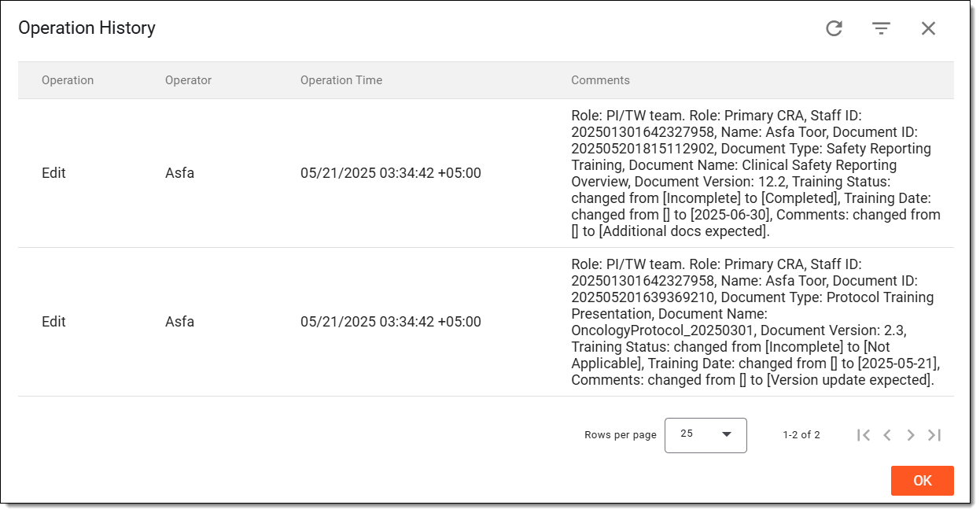The image size is (980, 513).
Task: Select Edit in the Protocol Training row
Action: pyautogui.click(x=53, y=322)
